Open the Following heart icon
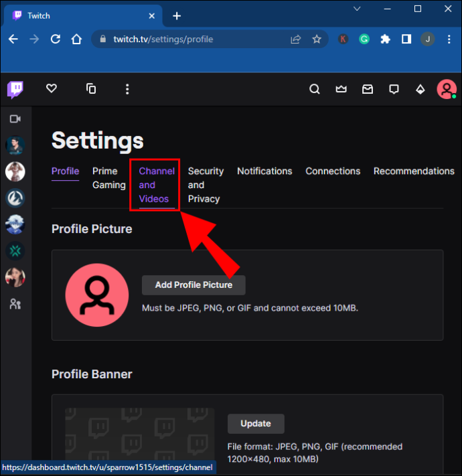Screen dimensions: 462x476 [52, 88]
